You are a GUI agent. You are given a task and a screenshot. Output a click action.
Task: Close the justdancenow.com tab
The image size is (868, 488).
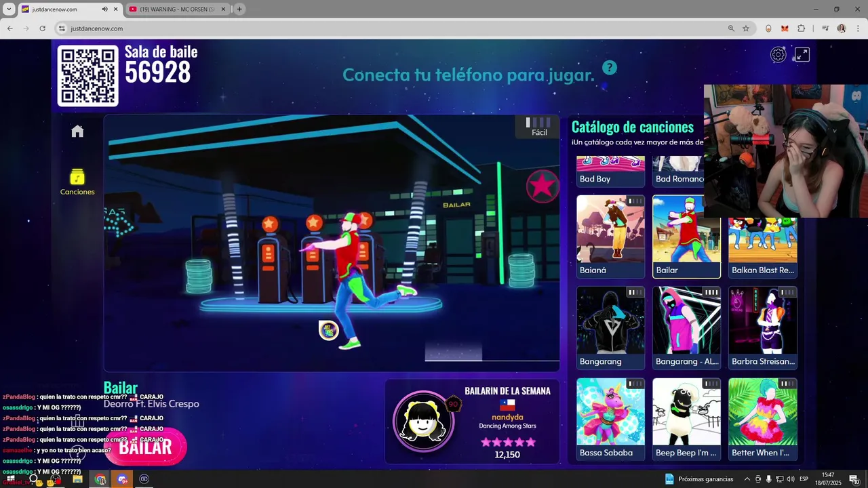coord(116,9)
